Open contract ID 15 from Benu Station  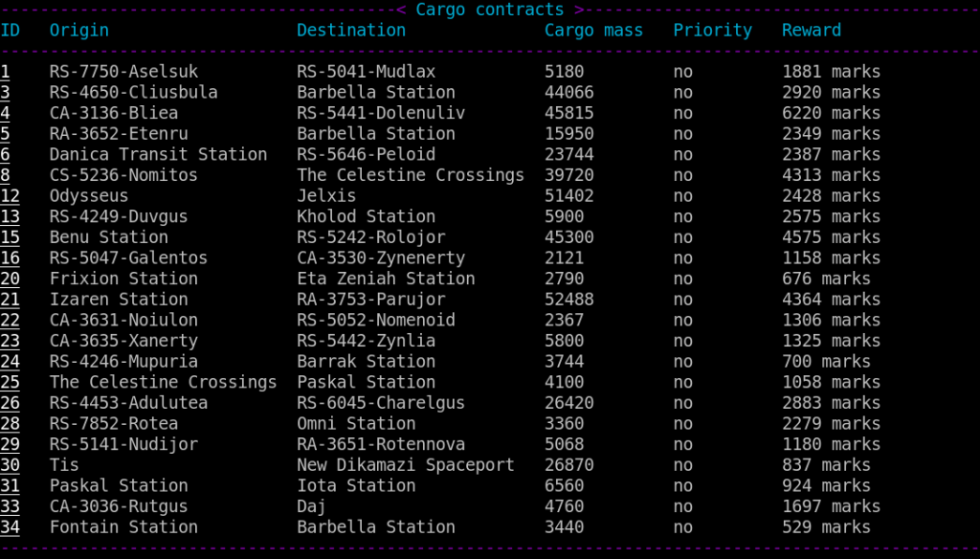point(10,237)
